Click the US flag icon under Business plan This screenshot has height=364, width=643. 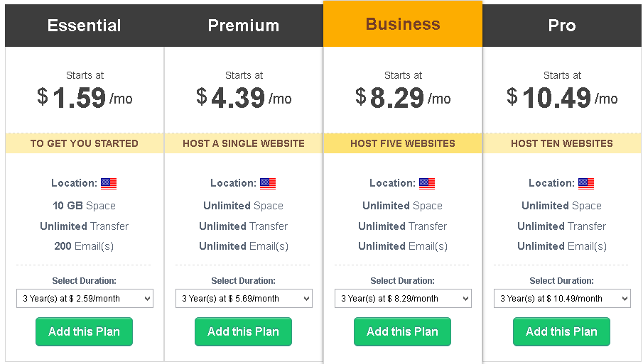tap(427, 184)
